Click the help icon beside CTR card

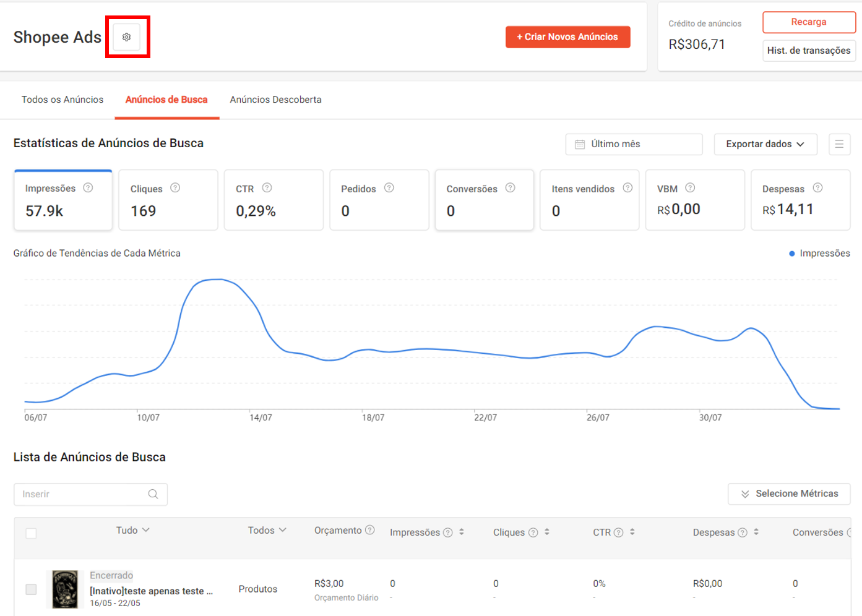click(x=267, y=187)
